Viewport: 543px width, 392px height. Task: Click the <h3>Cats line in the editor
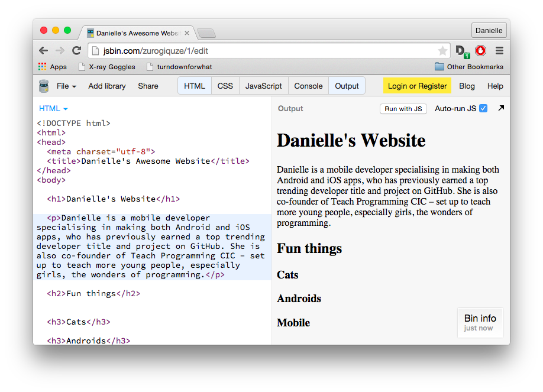tap(79, 322)
